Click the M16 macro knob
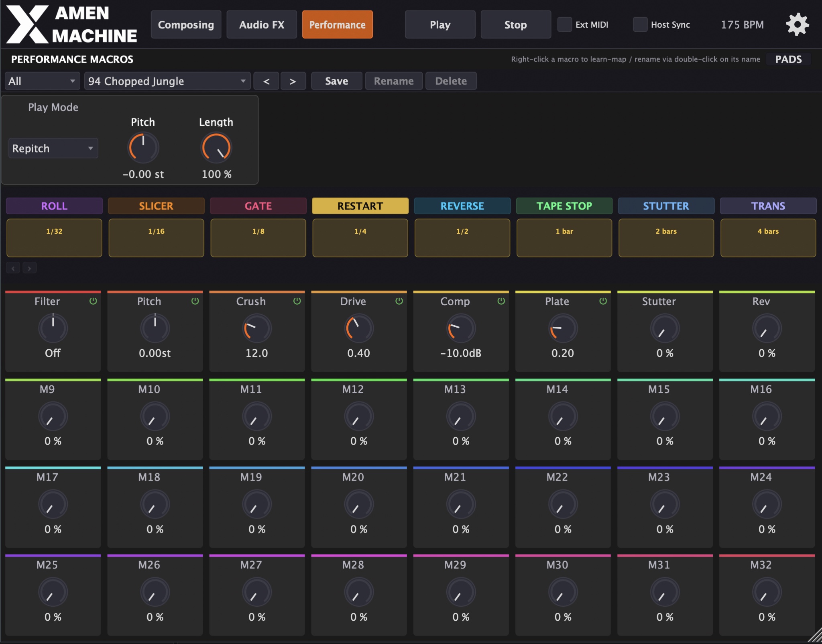 coord(767,416)
